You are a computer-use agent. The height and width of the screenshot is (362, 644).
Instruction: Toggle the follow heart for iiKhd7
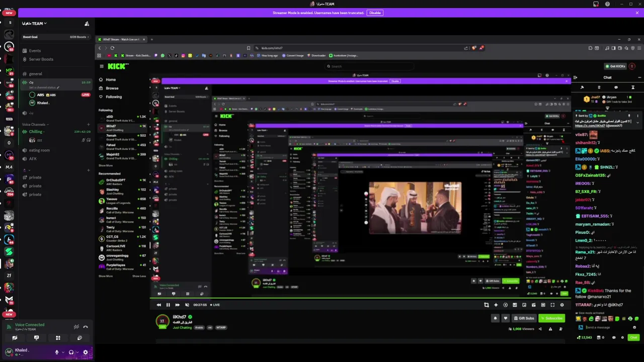(505, 318)
